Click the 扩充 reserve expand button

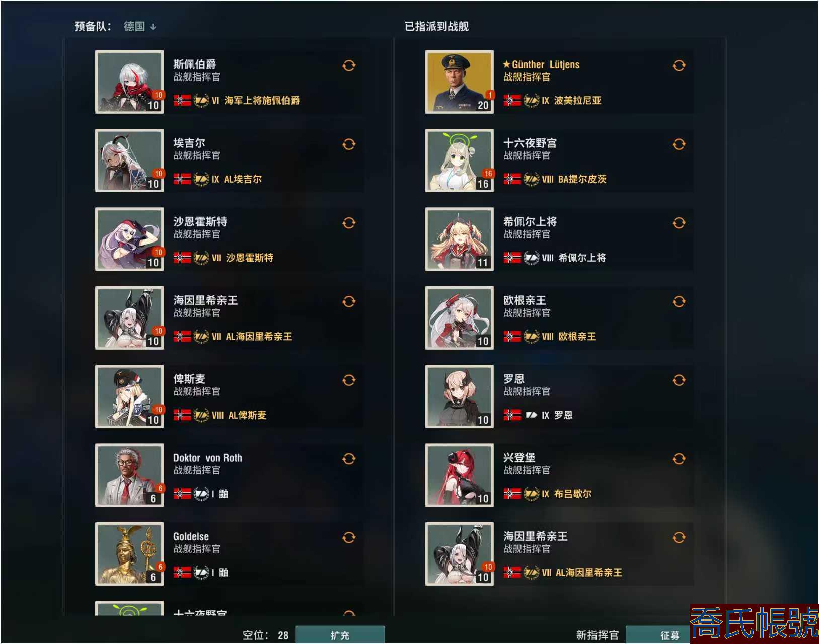(340, 635)
